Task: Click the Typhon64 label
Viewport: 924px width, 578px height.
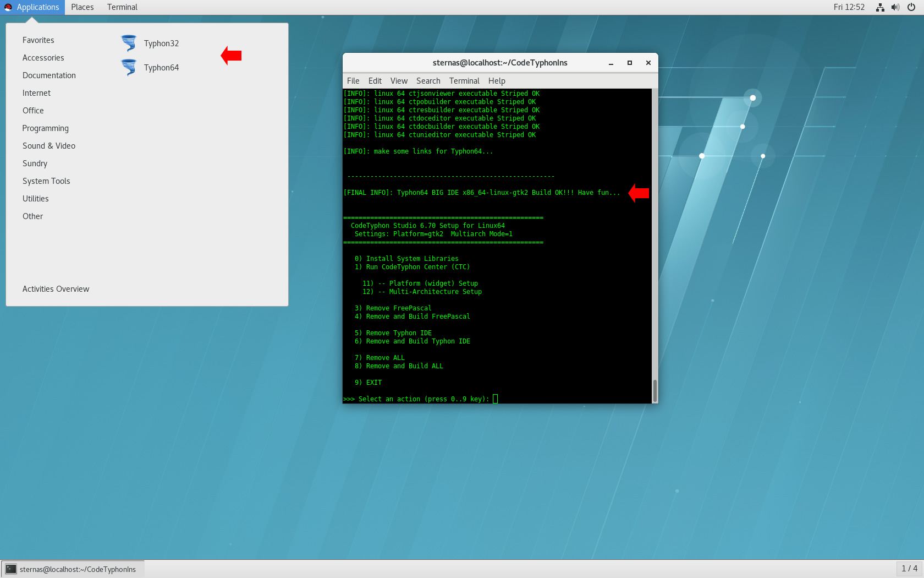Action: tap(161, 68)
